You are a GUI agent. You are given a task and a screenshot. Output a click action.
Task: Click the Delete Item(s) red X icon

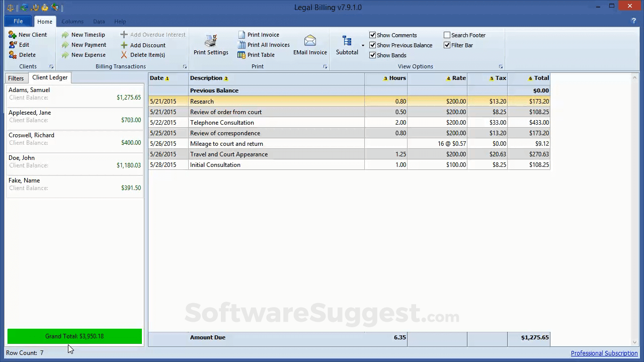click(124, 55)
